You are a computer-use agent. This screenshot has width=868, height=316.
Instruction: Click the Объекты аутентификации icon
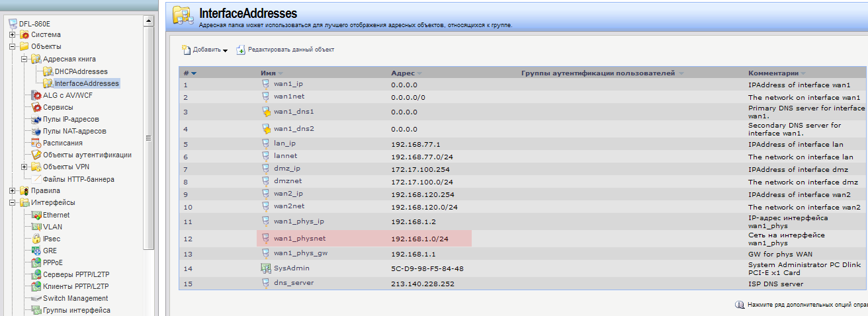point(36,155)
